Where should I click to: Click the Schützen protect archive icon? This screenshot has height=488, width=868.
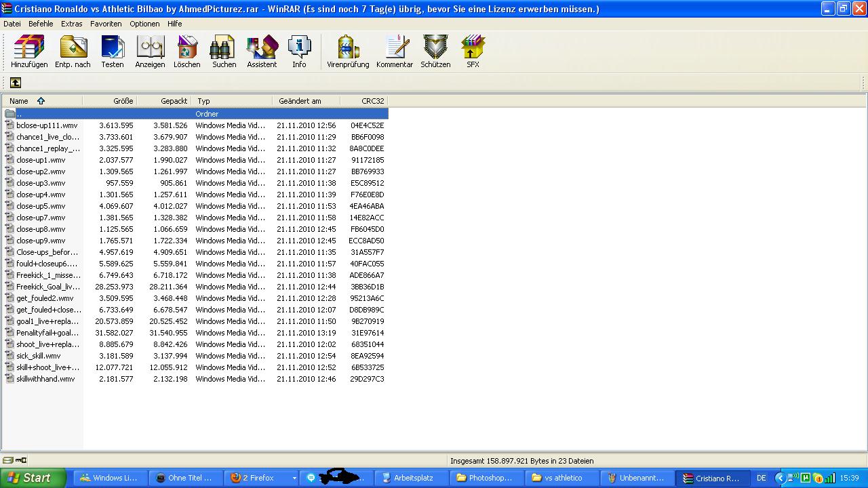[435, 52]
